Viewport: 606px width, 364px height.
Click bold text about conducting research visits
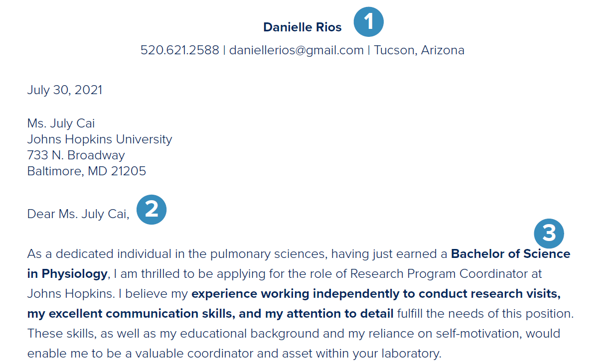376,294
